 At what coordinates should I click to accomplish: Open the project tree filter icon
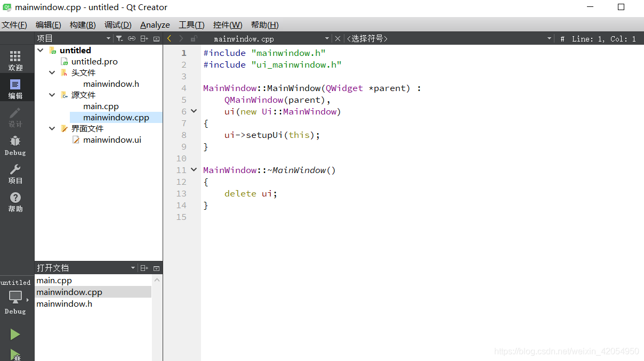click(119, 38)
